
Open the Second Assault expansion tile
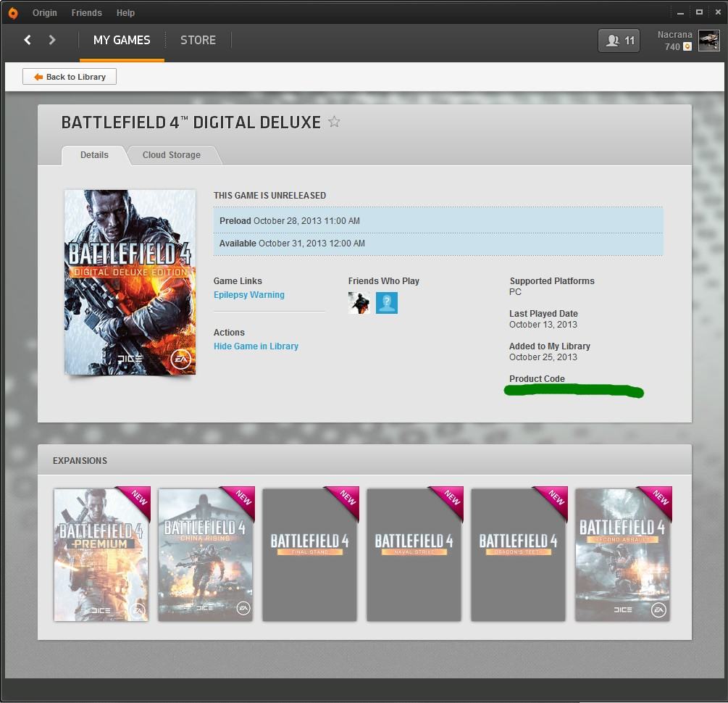622,554
